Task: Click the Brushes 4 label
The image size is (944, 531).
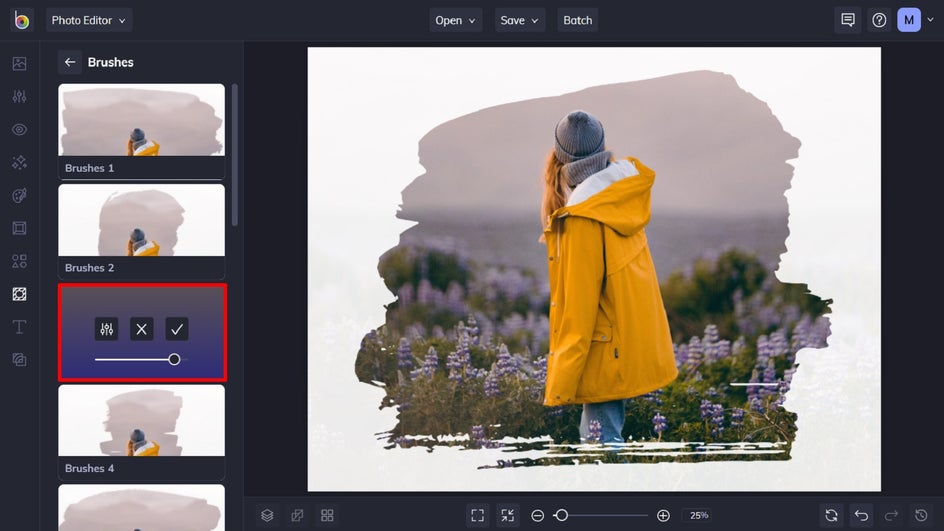Action: point(89,468)
